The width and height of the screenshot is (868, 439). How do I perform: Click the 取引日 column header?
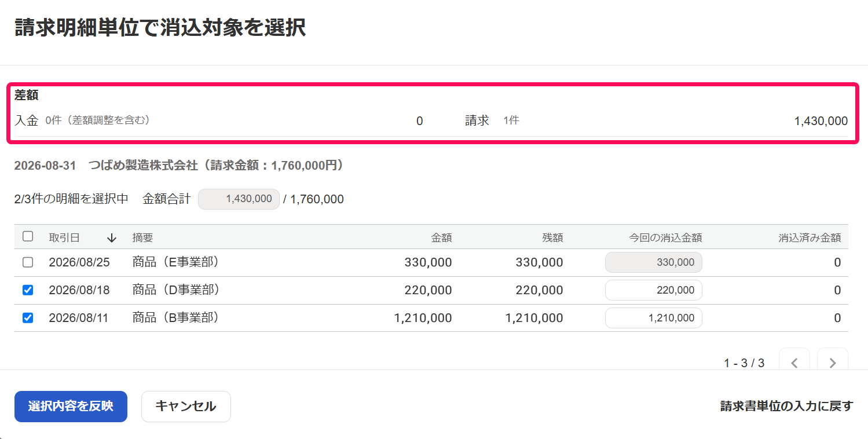click(64, 238)
